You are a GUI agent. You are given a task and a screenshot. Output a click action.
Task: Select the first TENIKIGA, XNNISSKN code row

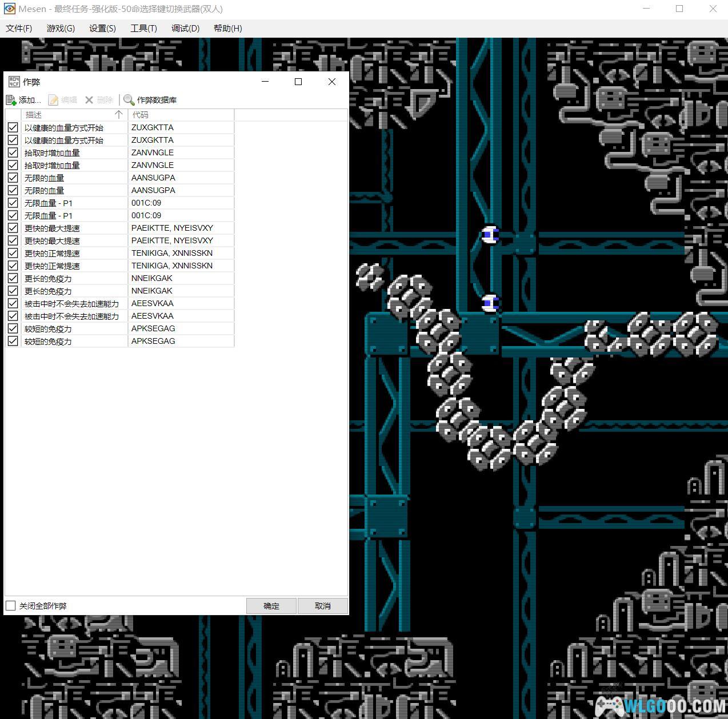click(171, 253)
